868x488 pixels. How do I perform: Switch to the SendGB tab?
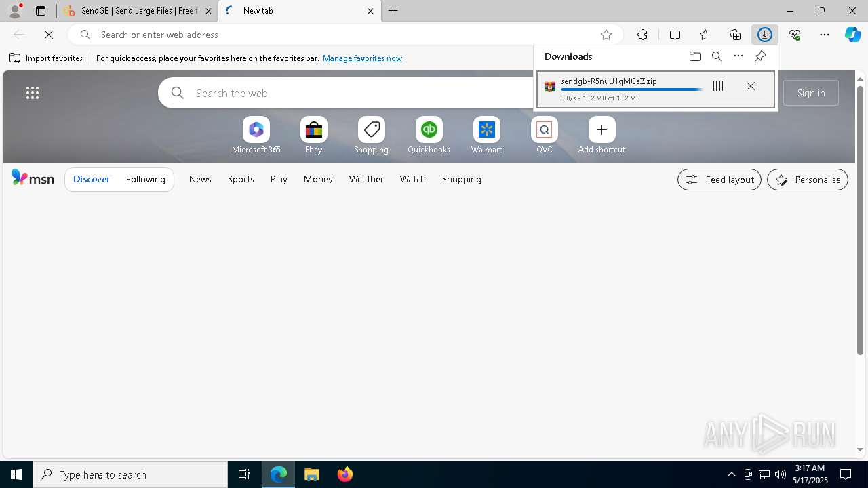[138, 11]
